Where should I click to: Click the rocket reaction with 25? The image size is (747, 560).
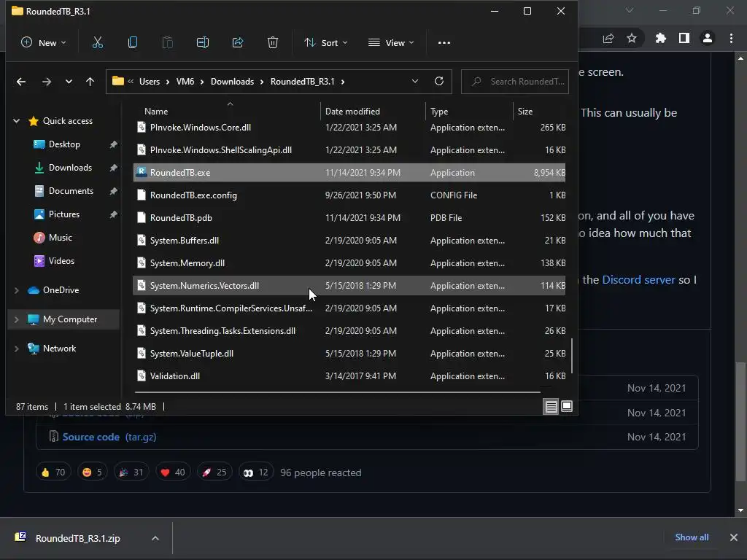coord(214,472)
